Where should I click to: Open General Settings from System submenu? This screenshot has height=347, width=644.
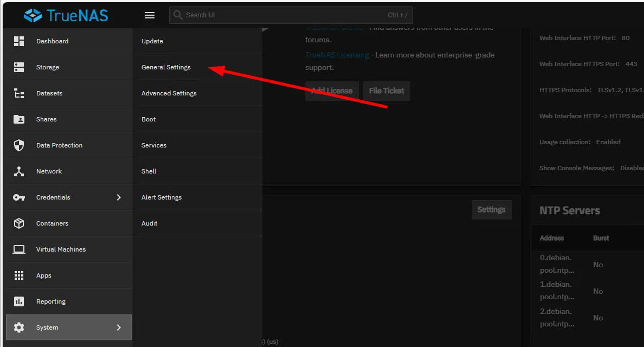(x=166, y=67)
